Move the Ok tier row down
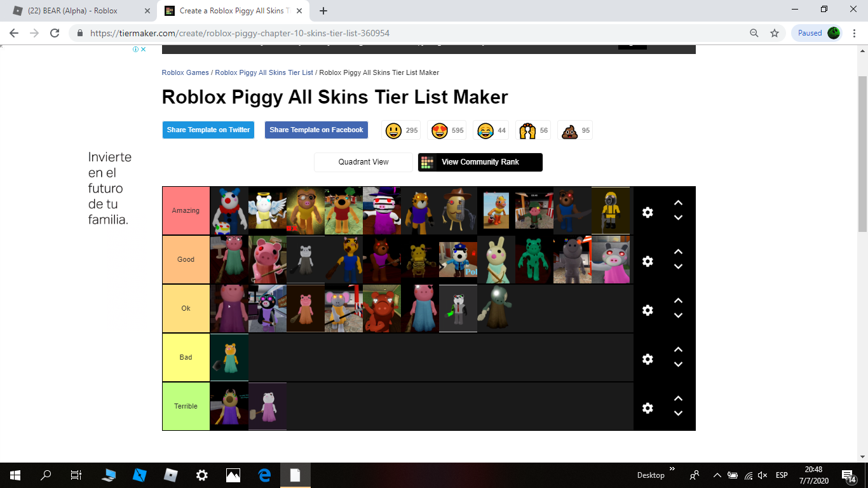 click(678, 316)
